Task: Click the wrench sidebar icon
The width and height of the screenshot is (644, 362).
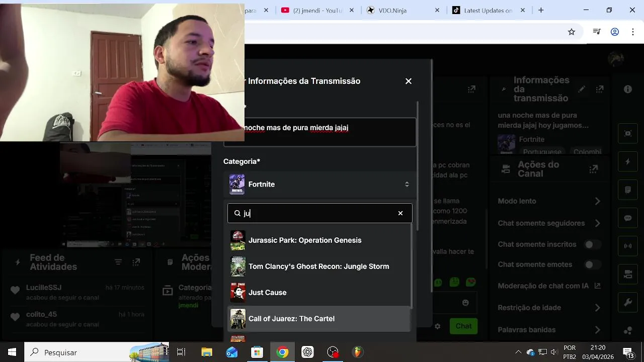Action: (x=628, y=302)
